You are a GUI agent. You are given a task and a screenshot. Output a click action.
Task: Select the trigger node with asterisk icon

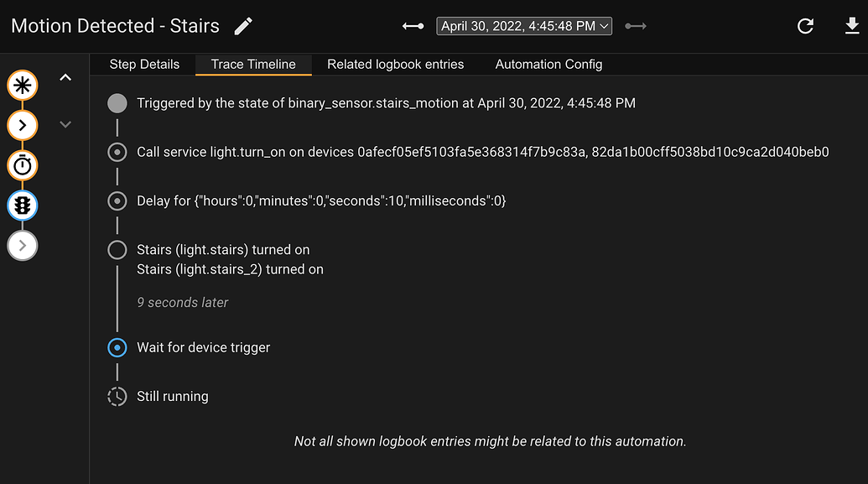click(x=23, y=85)
